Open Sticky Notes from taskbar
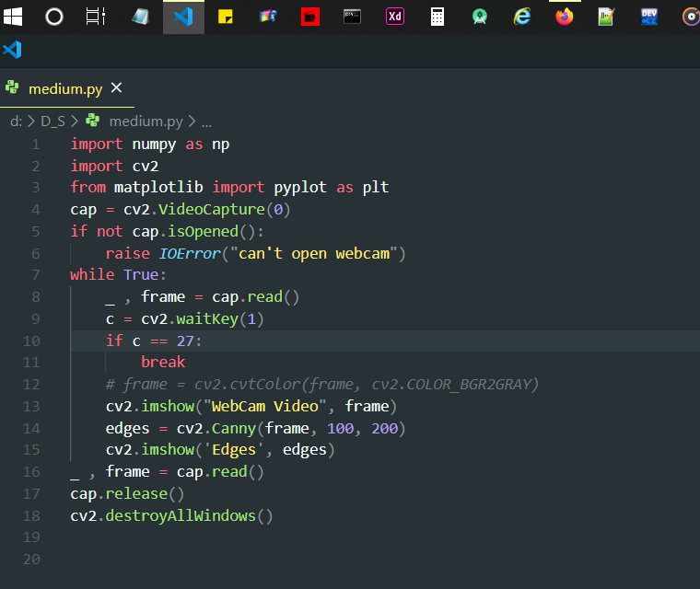 click(x=226, y=17)
